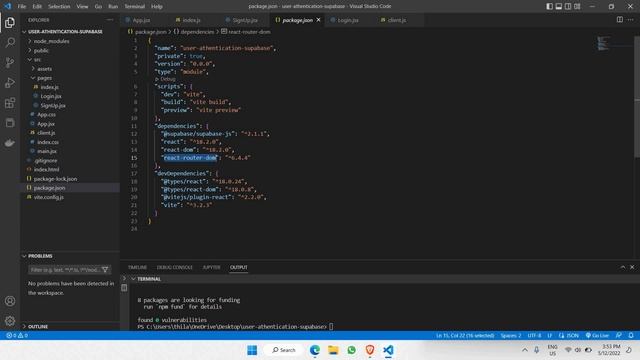
Task: Open the Run and Debug view
Action: tap(10, 82)
